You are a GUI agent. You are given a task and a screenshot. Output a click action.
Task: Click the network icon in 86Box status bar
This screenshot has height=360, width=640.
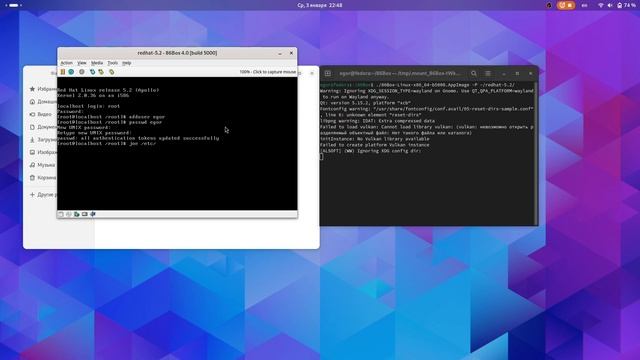[84, 214]
